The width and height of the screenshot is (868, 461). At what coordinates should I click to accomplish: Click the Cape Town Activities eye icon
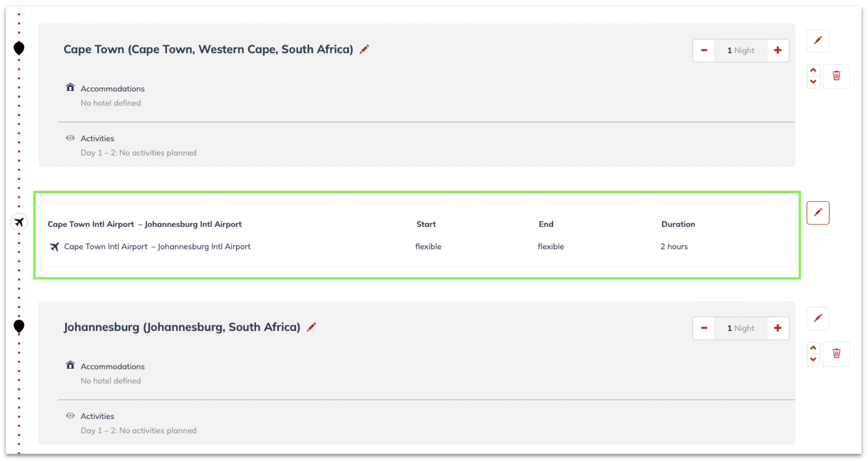point(70,138)
